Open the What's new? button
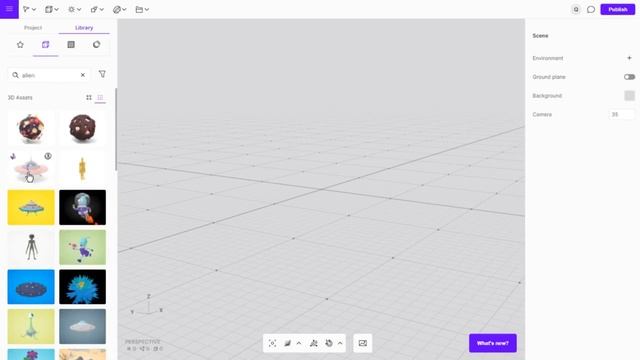Image resolution: width=640 pixels, height=360 pixels. 493,343
